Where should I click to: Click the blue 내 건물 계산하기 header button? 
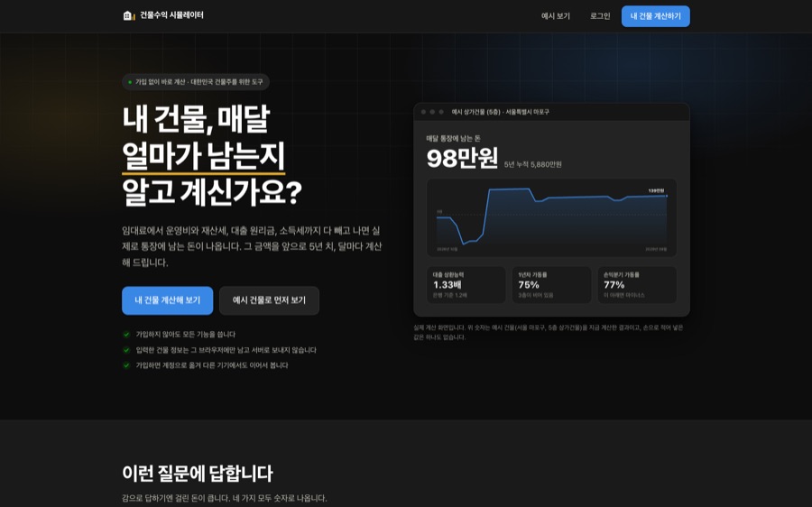pos(656,16)
